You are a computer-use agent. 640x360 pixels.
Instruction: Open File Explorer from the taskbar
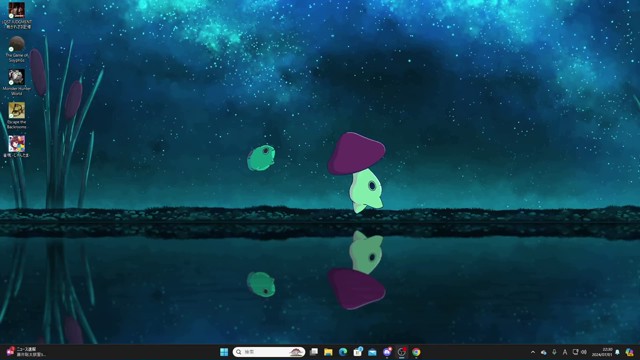pos(328,352)
